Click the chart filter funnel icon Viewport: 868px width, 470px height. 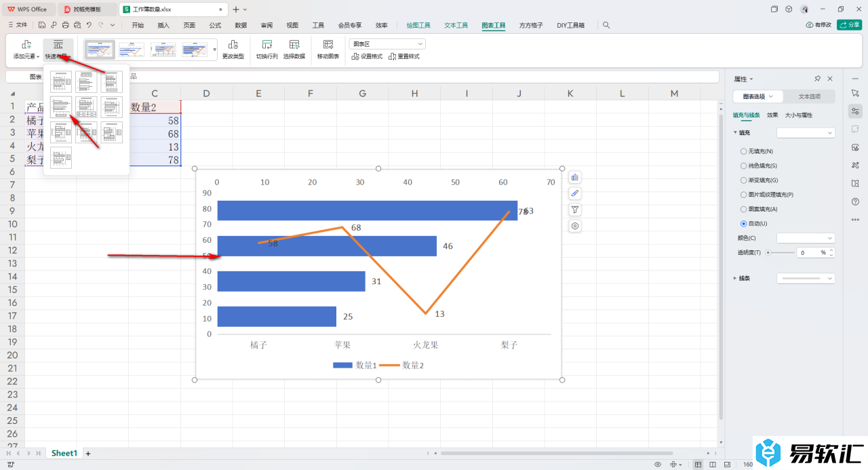(x=575, y=210)
